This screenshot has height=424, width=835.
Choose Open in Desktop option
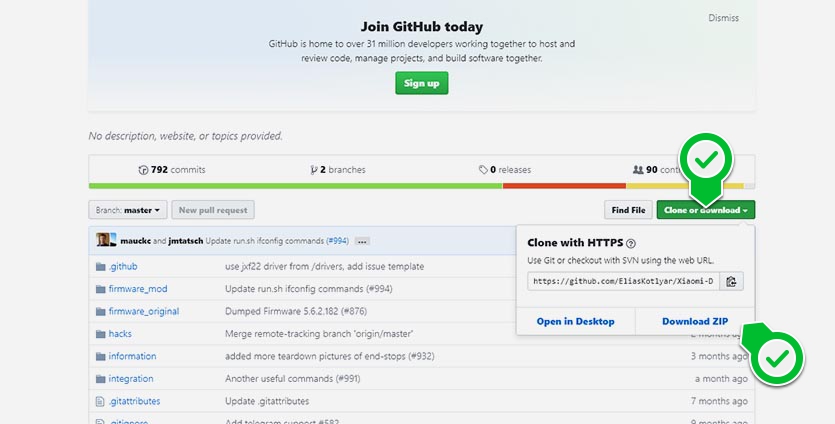coord(575,322)
